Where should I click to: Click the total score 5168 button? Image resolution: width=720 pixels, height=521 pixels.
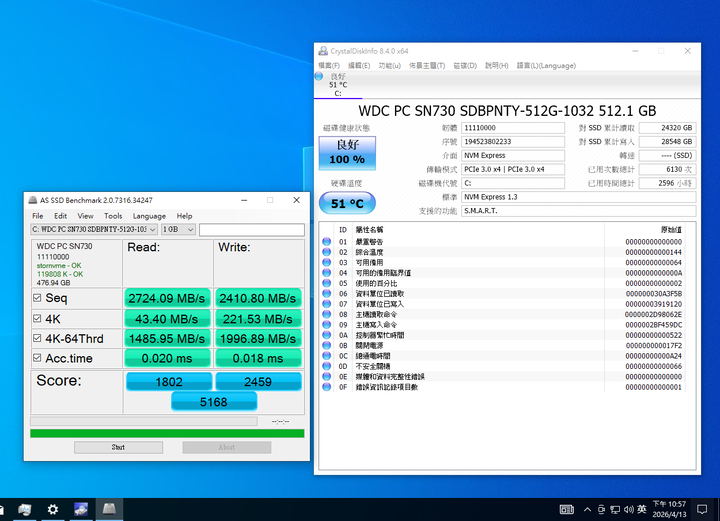pyautogui.click(x=214, y=402)
